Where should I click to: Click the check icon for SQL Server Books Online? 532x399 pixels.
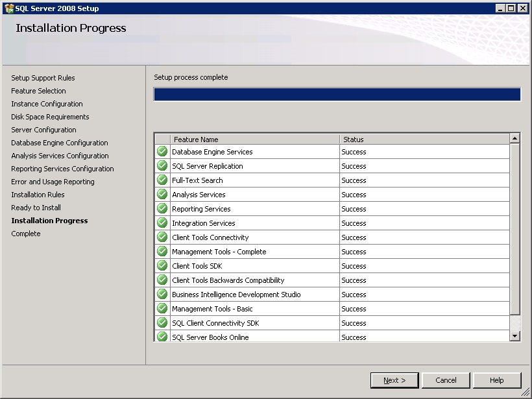tap(162, 336)
